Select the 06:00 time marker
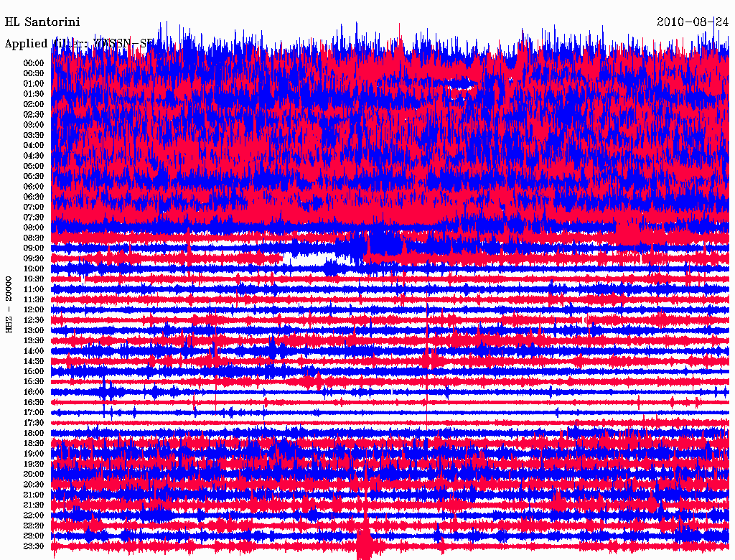 (x=34, y=187)
